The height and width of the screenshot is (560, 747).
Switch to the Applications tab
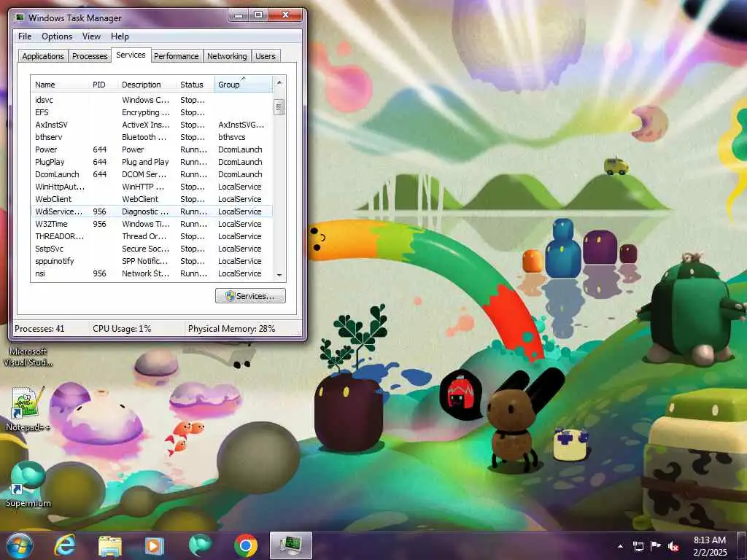[x=43, y=56]
